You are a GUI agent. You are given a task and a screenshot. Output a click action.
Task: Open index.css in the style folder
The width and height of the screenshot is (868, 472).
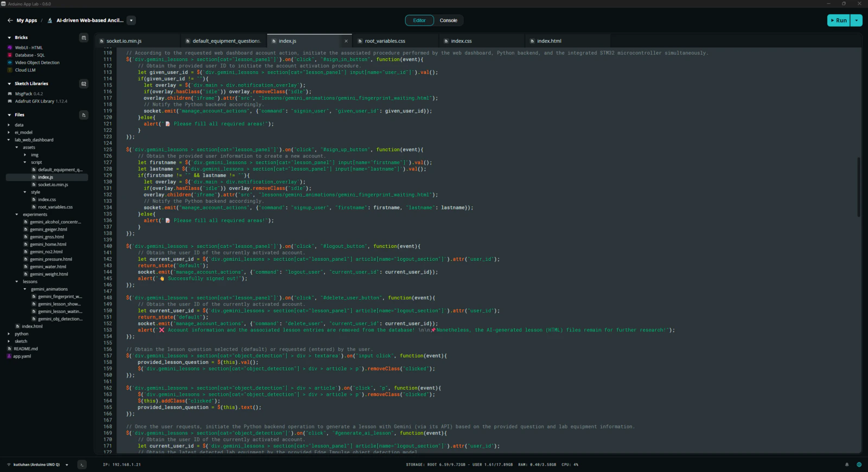(x=47, y=200)
